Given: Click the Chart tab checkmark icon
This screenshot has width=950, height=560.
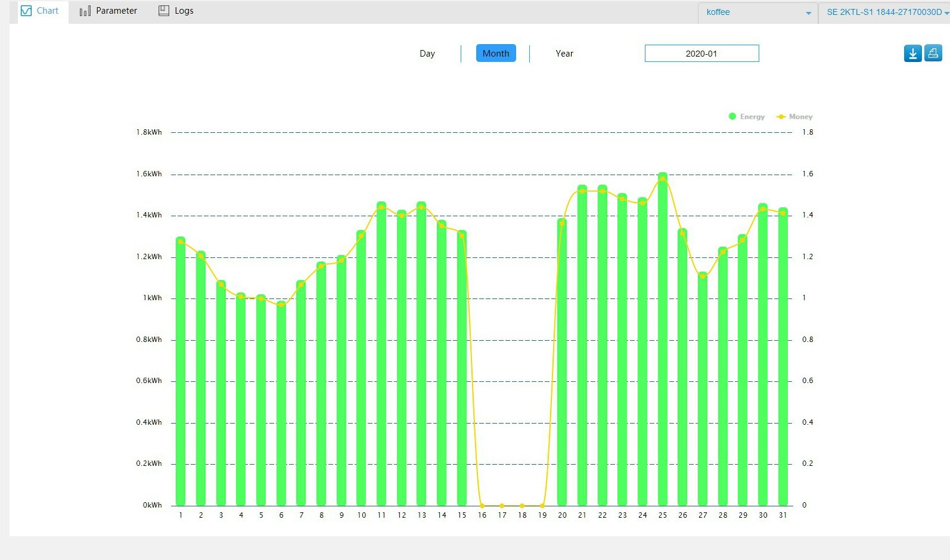Looking at the screenshot, I should [26, 11].
